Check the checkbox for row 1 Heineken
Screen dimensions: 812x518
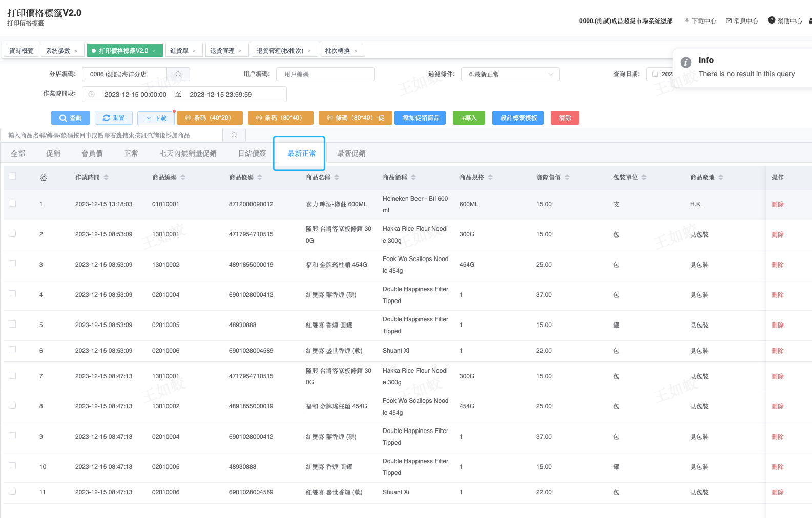(12, 203)
